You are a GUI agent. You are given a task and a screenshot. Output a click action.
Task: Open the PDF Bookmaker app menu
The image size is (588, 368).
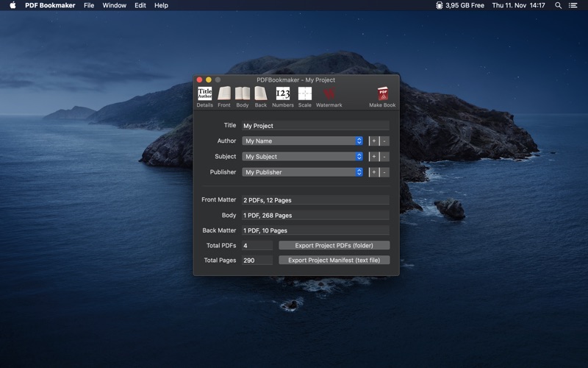[x=50, y=5]
